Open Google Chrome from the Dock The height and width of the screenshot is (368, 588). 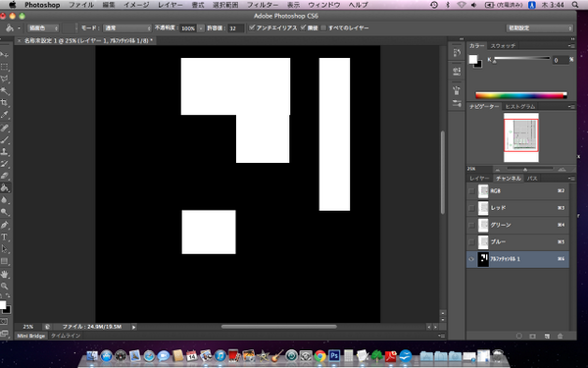coord(319,355)
